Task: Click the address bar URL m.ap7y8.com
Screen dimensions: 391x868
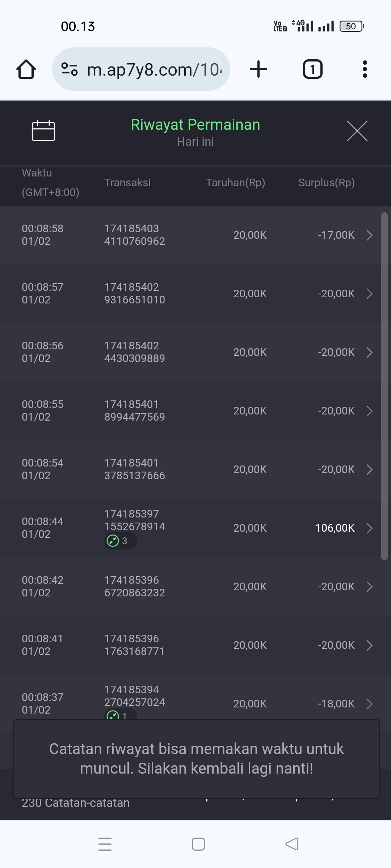Action: tap(154, 69)
